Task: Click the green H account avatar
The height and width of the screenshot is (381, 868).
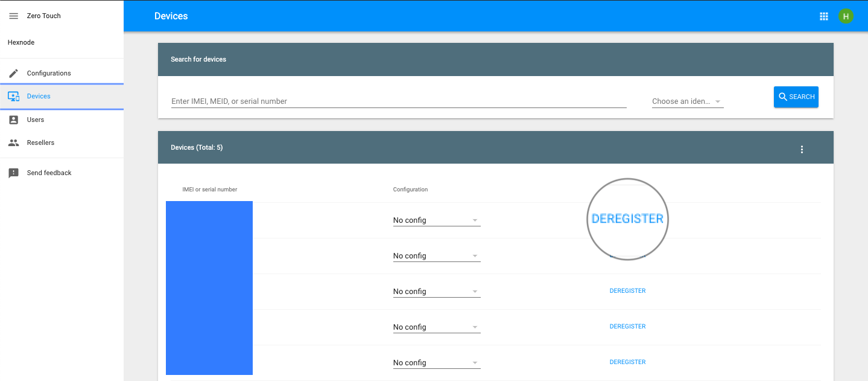Action: tap(846, 16)
